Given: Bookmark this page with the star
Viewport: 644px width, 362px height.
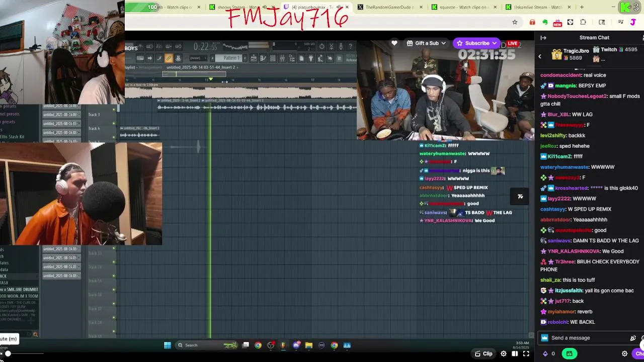Looking at the screenshot, I should (x=515, y=22).
